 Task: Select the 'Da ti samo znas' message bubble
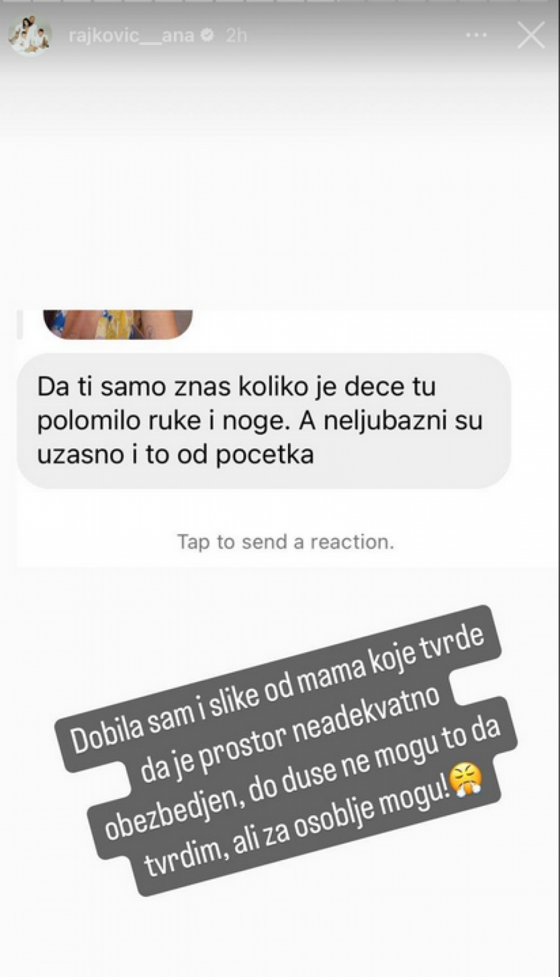click(264, 421)
